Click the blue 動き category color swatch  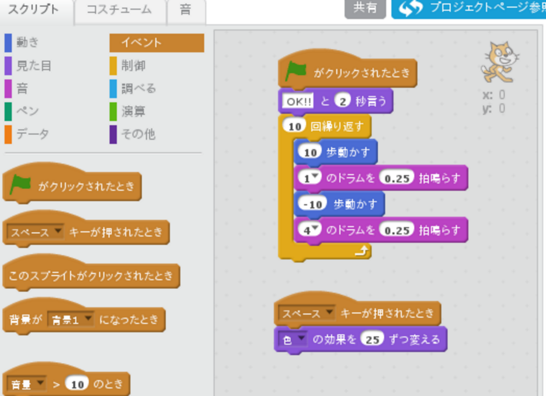pyautogui.click(x=8, y=43)
